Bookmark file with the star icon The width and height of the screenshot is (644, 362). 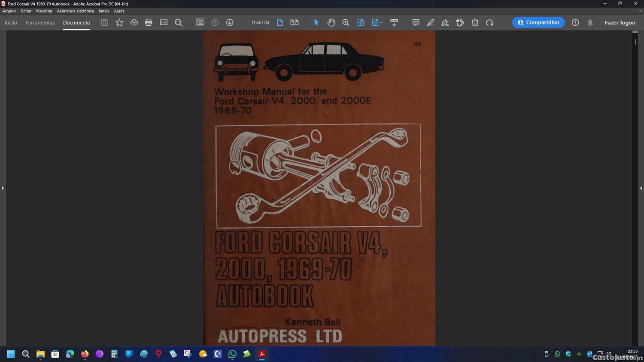click(119, 23)
